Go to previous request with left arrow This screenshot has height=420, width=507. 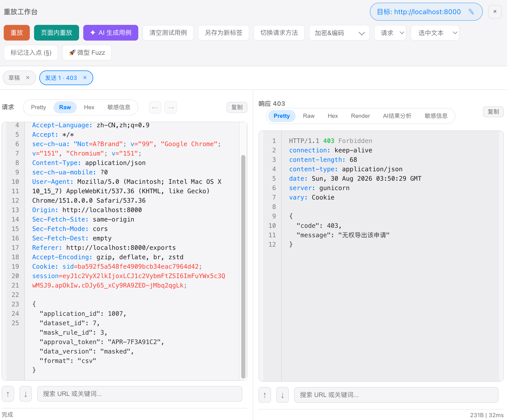click(x=155, y=107)
